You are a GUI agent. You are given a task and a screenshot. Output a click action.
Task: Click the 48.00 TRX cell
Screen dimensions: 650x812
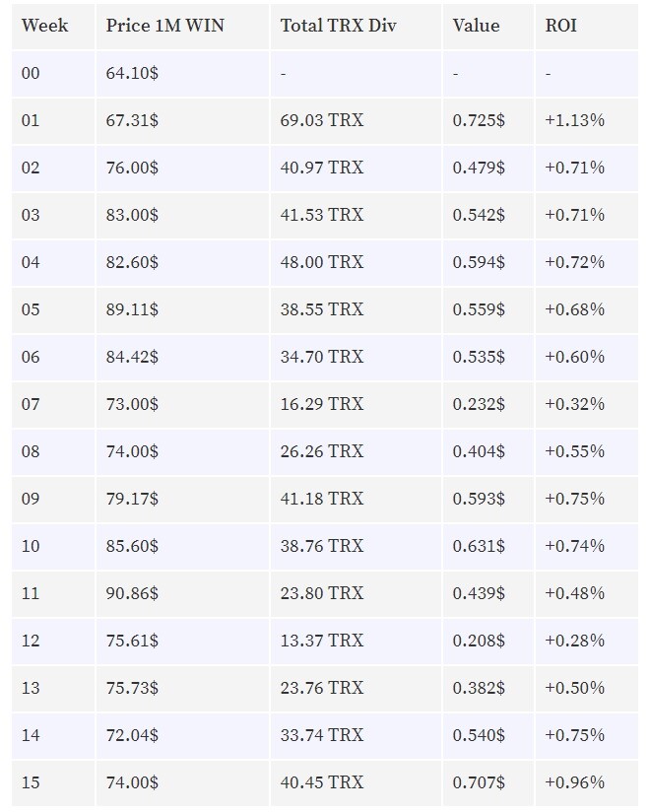(321, 262)
